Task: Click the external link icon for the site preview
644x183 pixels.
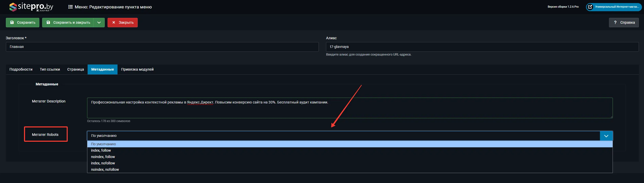Action: pyautogui.click(x=590, y=7)
